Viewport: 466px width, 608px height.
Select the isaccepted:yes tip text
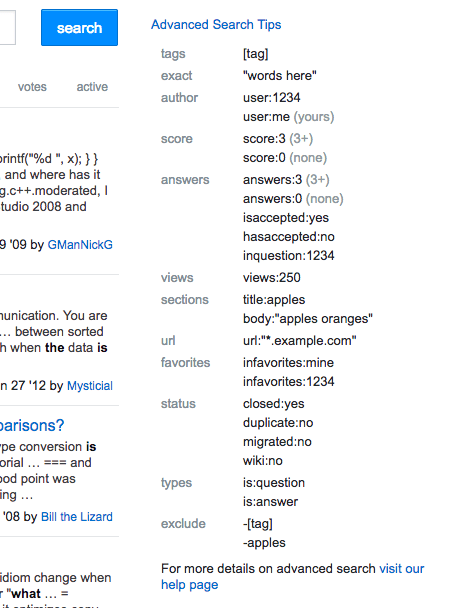[286, 218]
